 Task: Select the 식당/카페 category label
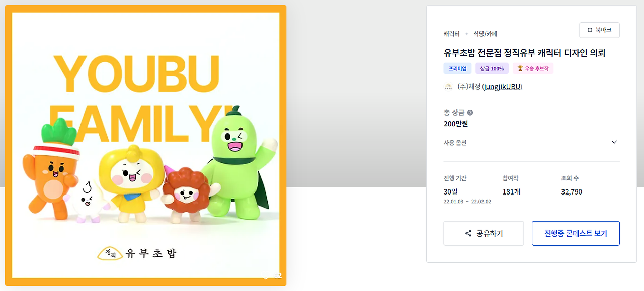pyautogui.click(x=486, y=34)
